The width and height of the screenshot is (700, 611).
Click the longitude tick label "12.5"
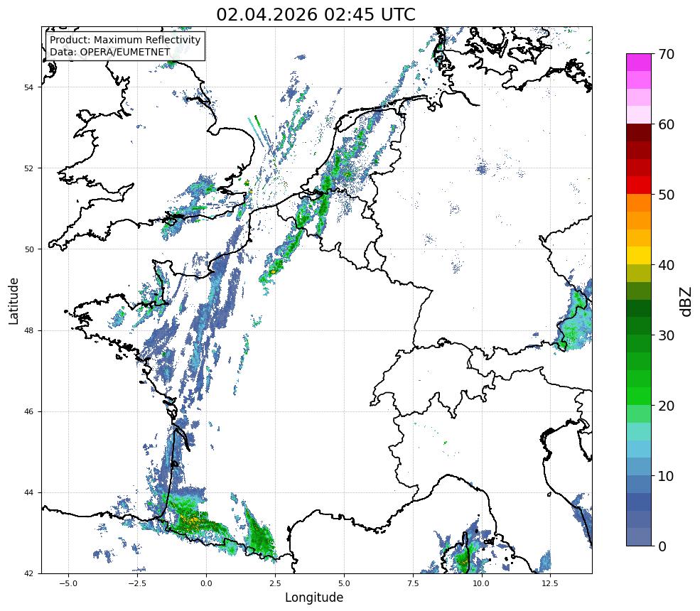[x=550, y=583]
